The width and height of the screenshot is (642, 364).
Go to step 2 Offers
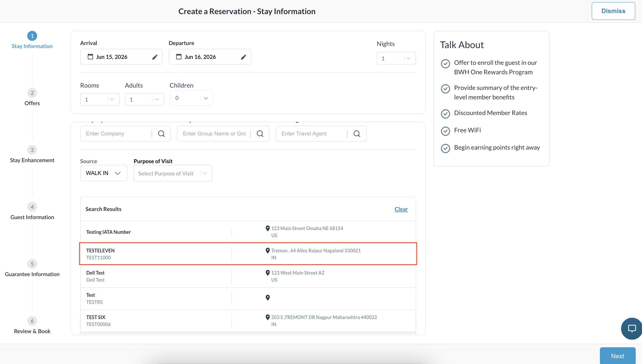32,97
